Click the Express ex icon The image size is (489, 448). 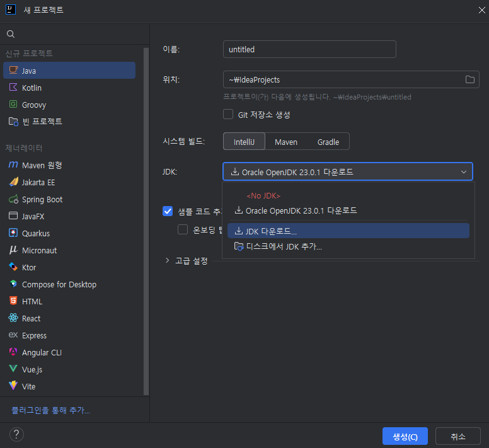[x=13, y=335]
